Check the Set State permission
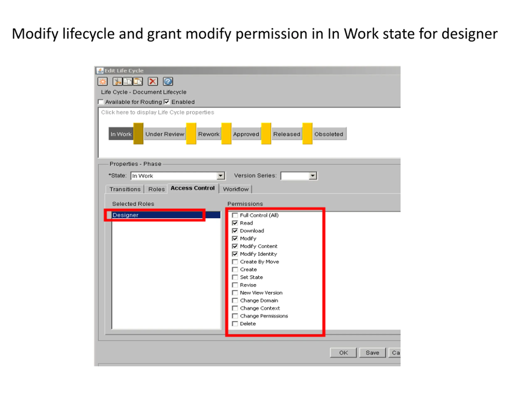 point(235,277)
